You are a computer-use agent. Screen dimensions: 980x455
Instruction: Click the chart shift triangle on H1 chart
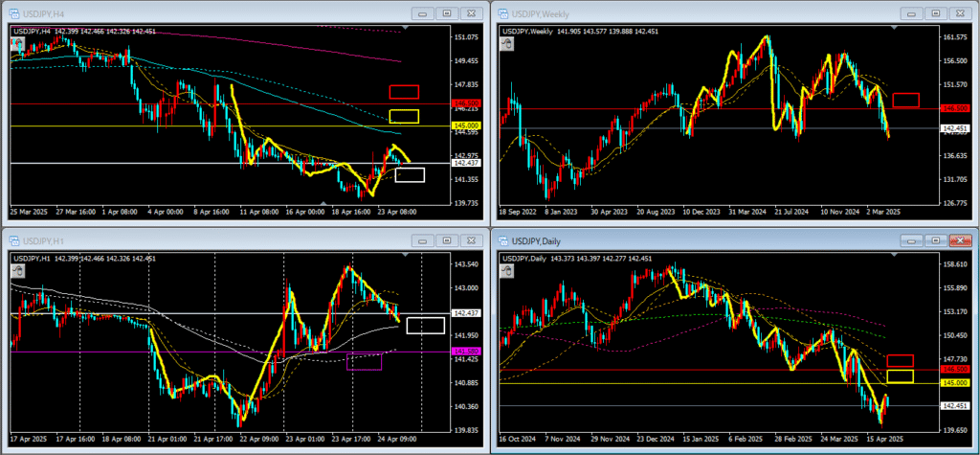point(407,256)
